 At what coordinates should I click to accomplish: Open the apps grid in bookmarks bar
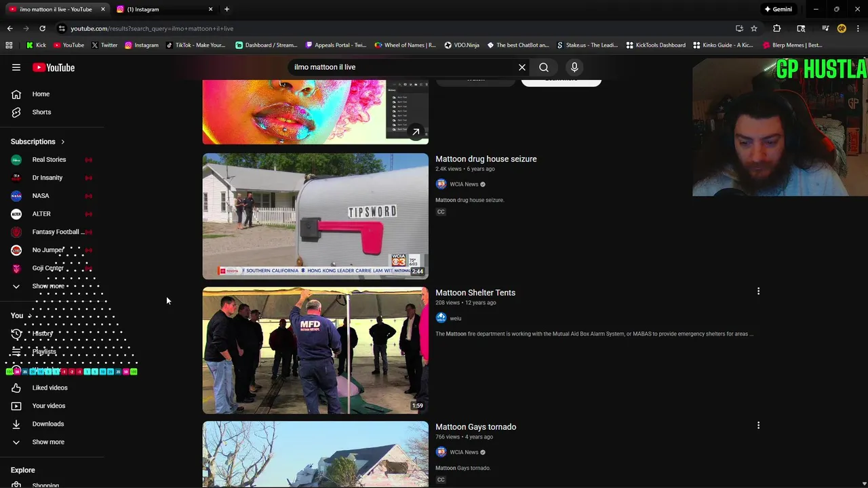point(9,45)
